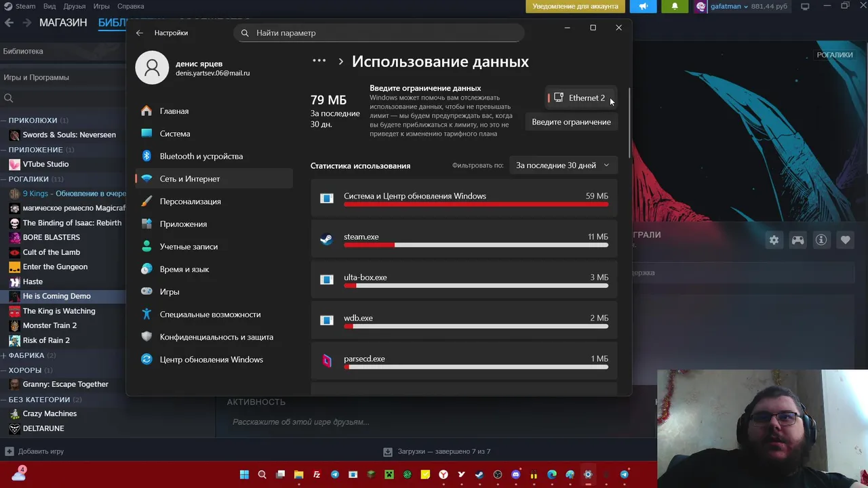Click the Steam announcements megaphone icon

[644, 6]
